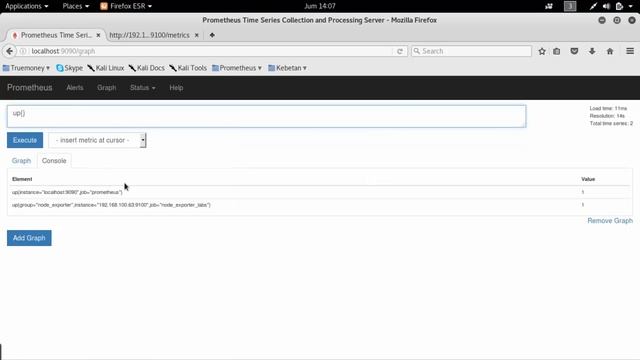The height and width of the screenshot is (360, 640).
Task: Open the Firefox ESR app menu
Action: click(126, 6)
